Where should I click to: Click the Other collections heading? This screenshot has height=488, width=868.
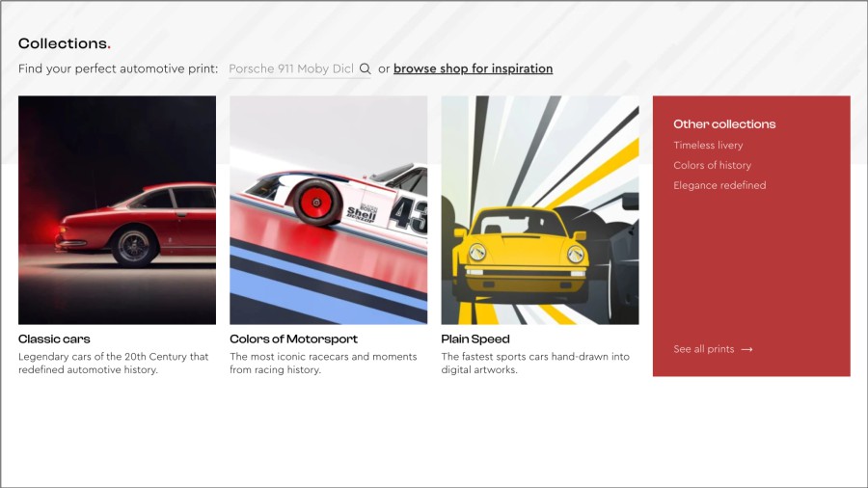coord(724,124)
